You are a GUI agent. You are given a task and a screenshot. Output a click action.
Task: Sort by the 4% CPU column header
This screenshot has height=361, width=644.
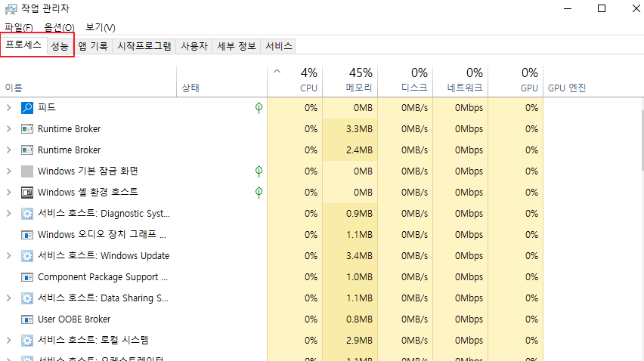[295, 82]
